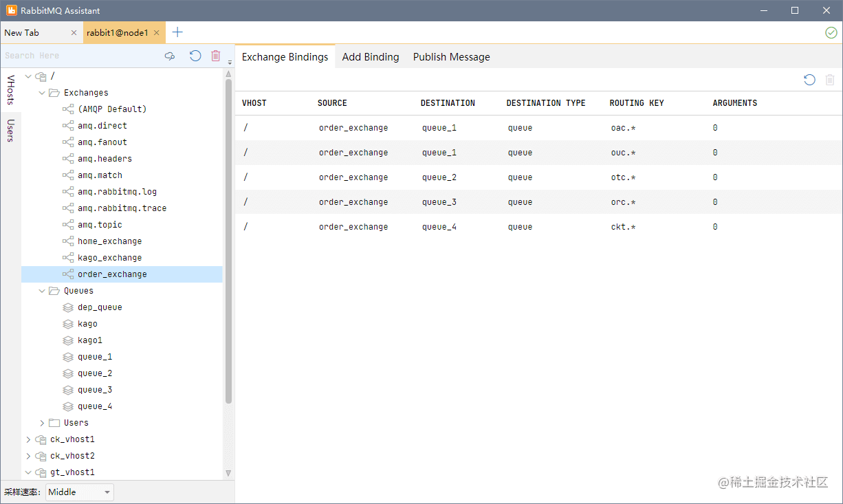Click the blue refresh icon beside the search box
843x504 pixels.
(x=195, y=56)
